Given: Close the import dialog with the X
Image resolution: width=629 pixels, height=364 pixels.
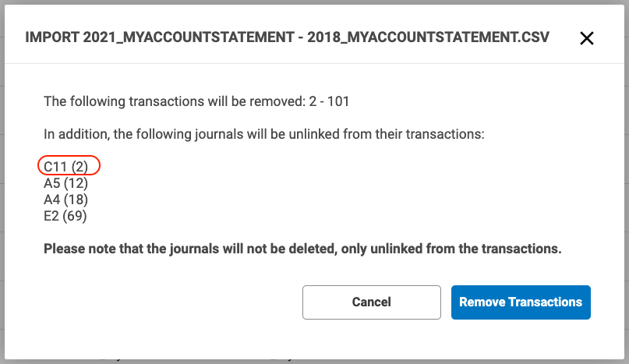Looking at the screenshot, I should [586, 38].
